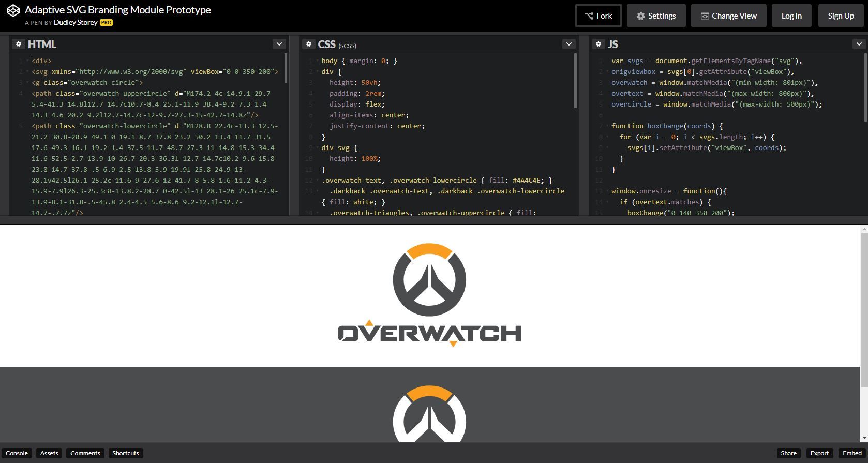
Task: Open the pen Settings button
Action: point(656,16)
